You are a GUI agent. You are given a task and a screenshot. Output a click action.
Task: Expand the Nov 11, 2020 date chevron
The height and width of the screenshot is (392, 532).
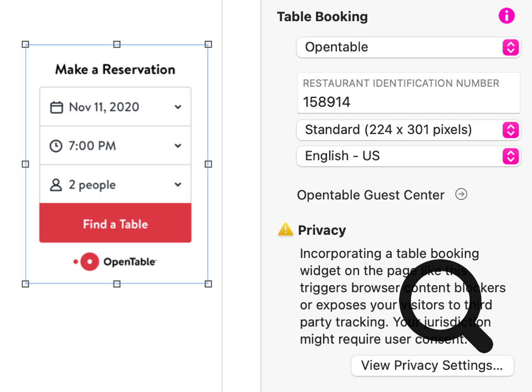click(x=178, y=107)
